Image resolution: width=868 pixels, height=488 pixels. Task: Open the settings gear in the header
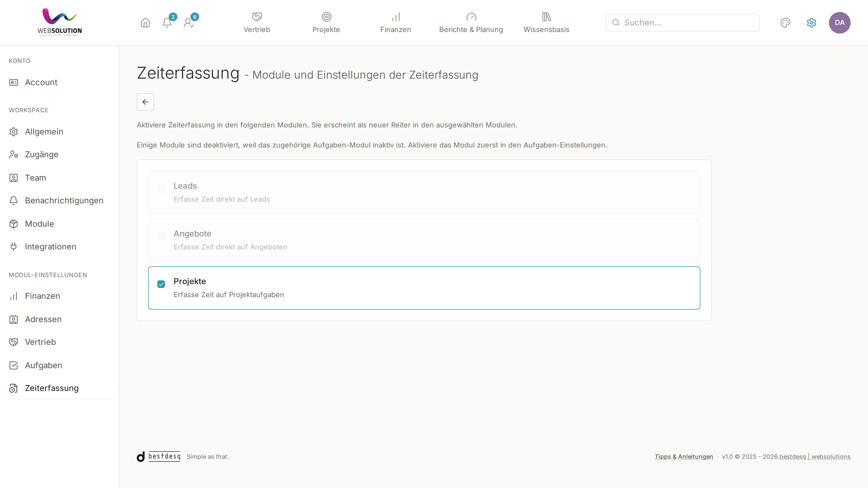click(811, 23)
